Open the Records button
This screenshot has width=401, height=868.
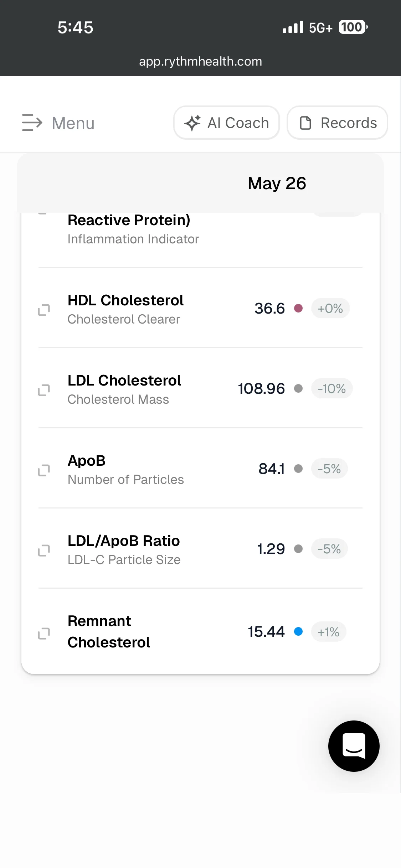click(337, 123)
